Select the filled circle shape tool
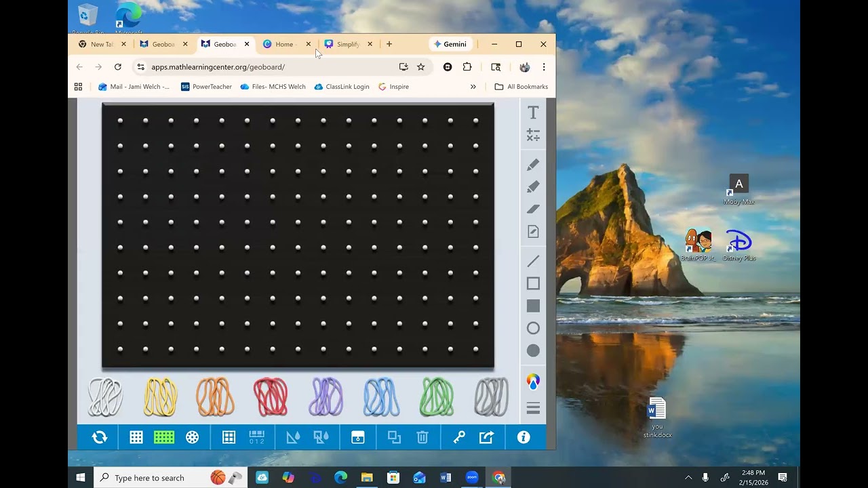This screenshot has width=868, height=488. tap(533, 350)
